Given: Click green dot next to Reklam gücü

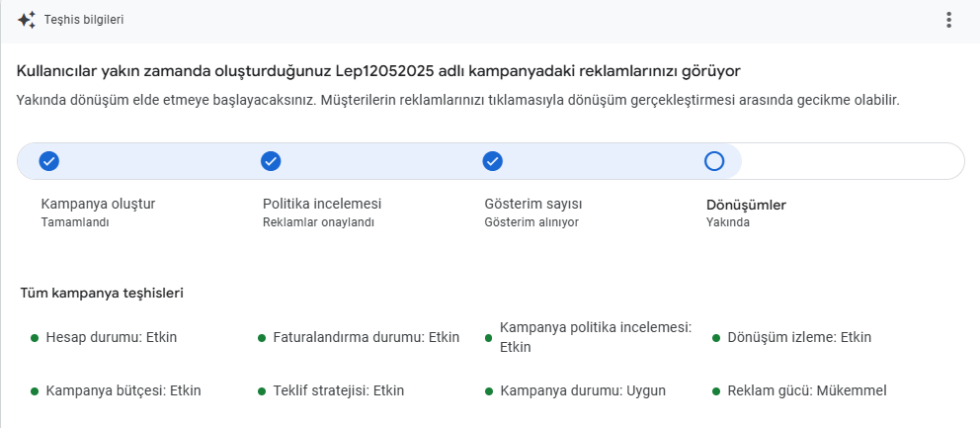Looking at the screenshot, I should coord(716,391).
